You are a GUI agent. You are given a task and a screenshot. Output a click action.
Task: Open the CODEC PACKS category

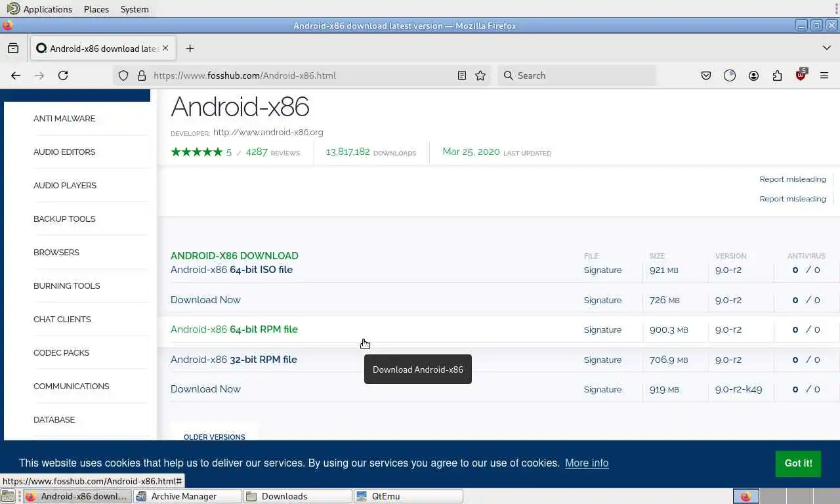coord(62,353)
